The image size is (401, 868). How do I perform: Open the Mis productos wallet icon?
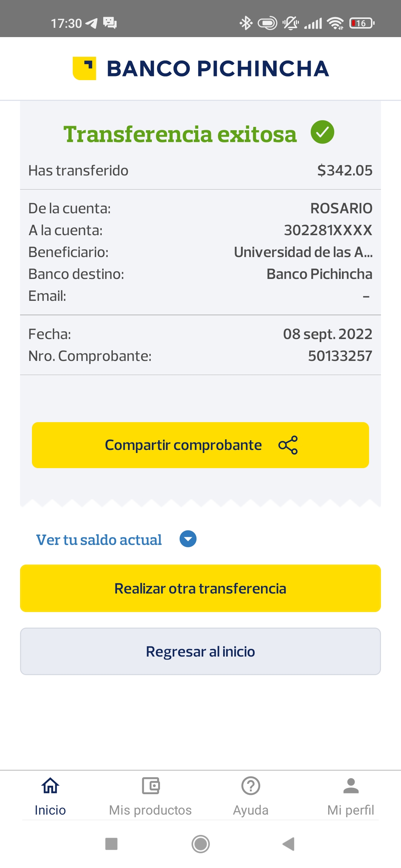pyautogui.click(x=151, y=786)
